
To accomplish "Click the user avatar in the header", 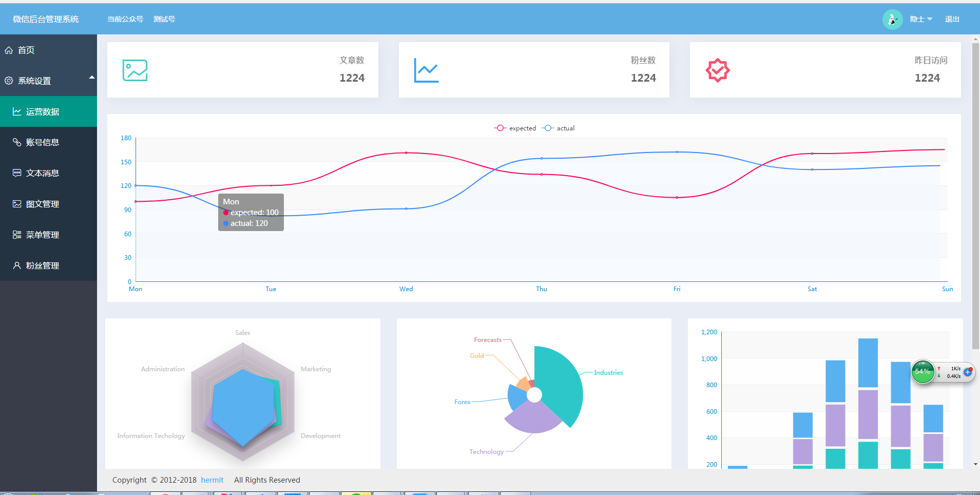I will click(892, 20).
